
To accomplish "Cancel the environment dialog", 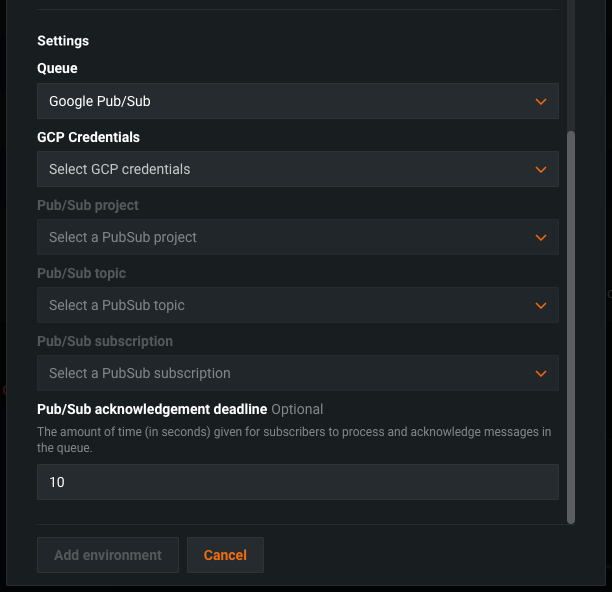I will click(x=225, y=555).
